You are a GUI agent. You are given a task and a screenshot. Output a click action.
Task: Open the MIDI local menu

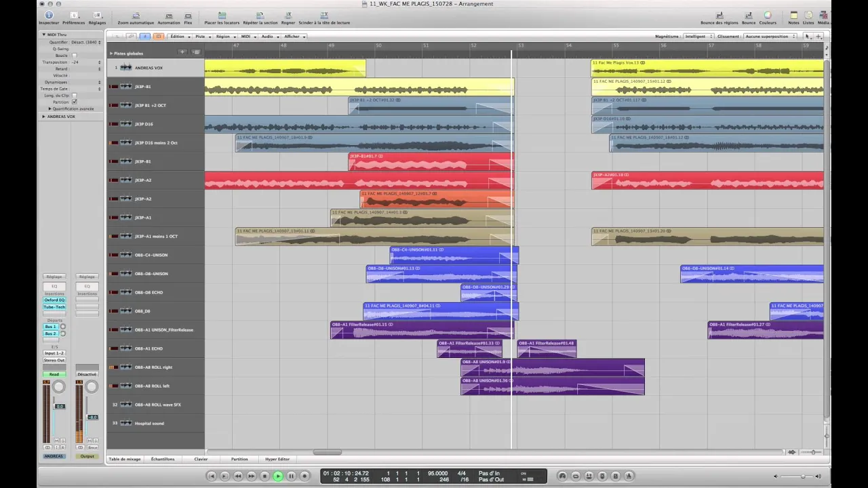coord(248,37)
